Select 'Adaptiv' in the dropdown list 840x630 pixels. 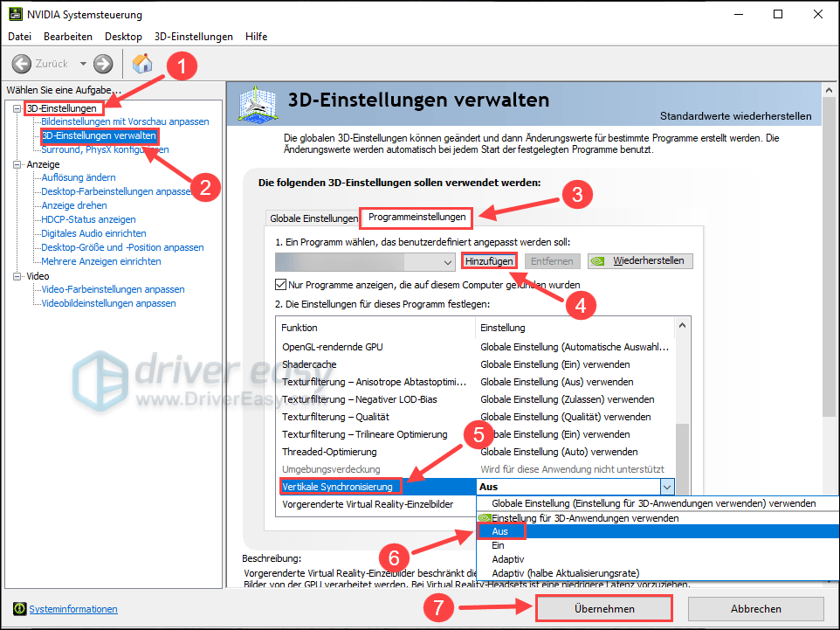658,559
